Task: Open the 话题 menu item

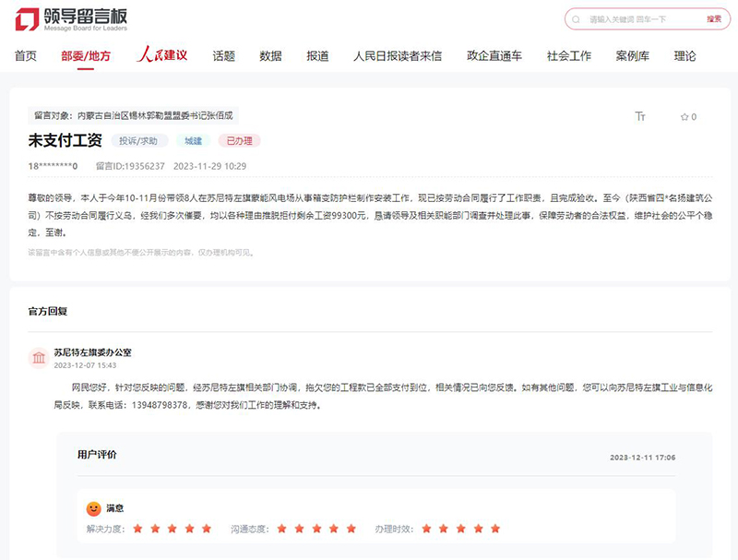Action: [x=224, y=55]
